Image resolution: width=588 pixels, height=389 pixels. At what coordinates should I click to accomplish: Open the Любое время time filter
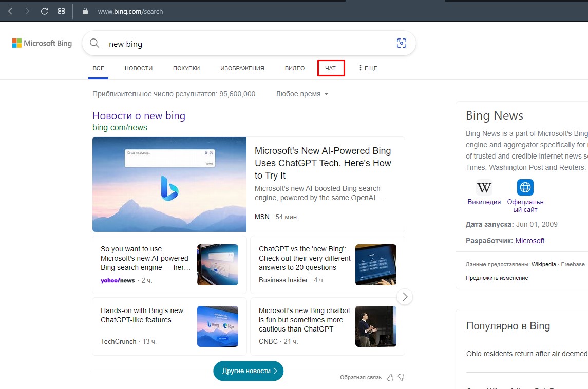(x=302, y=94)
